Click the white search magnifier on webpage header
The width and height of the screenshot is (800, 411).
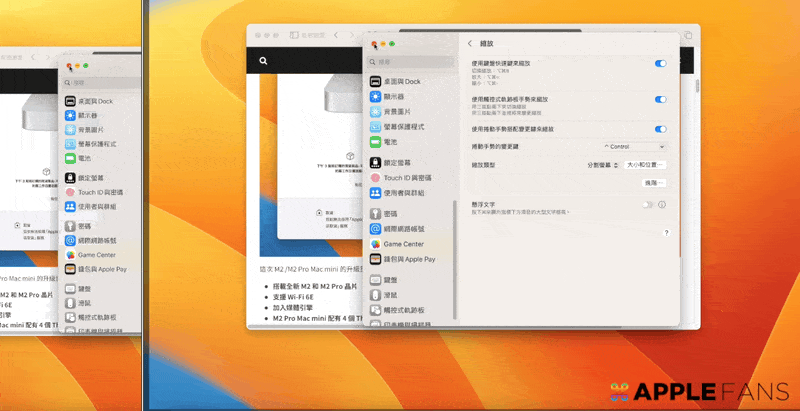(x=263, y=61)
